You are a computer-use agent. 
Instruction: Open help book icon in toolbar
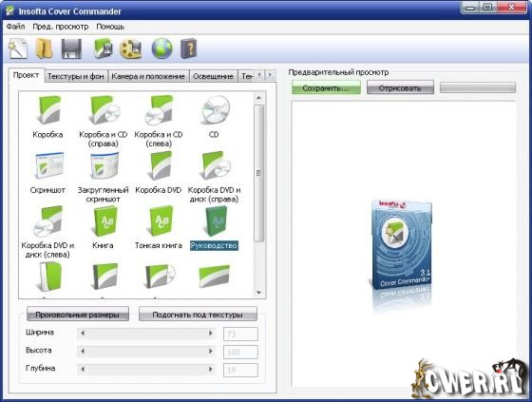(189, 48)
